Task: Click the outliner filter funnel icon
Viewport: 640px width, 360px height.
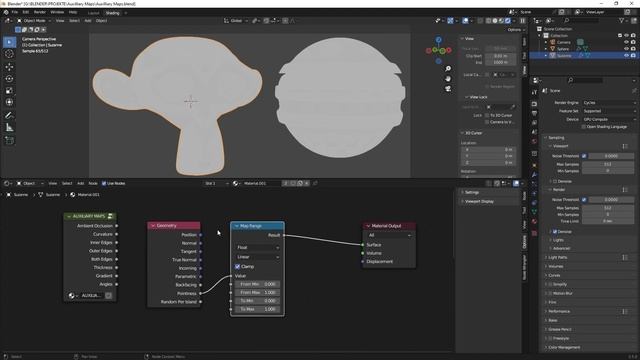Action: point(622,20)
